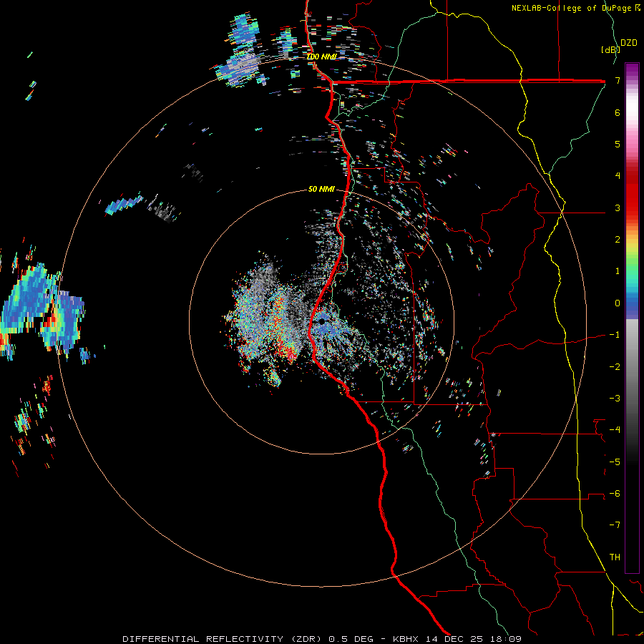The image size is (644, 644).
Task: Click the -2 dB tick on the color scale
Action: point(615,367)
